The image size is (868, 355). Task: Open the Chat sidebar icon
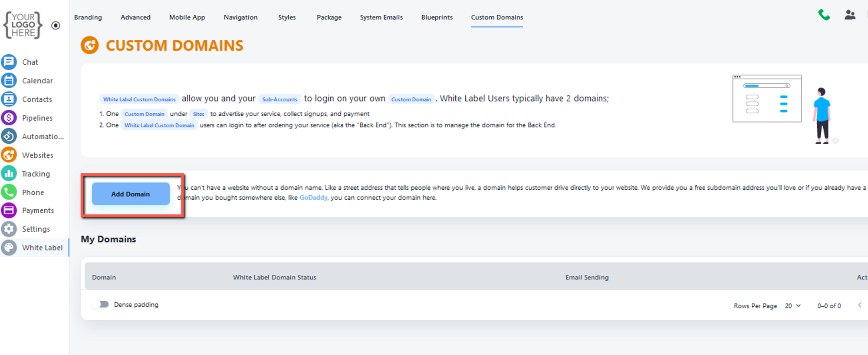coord(9,62)
